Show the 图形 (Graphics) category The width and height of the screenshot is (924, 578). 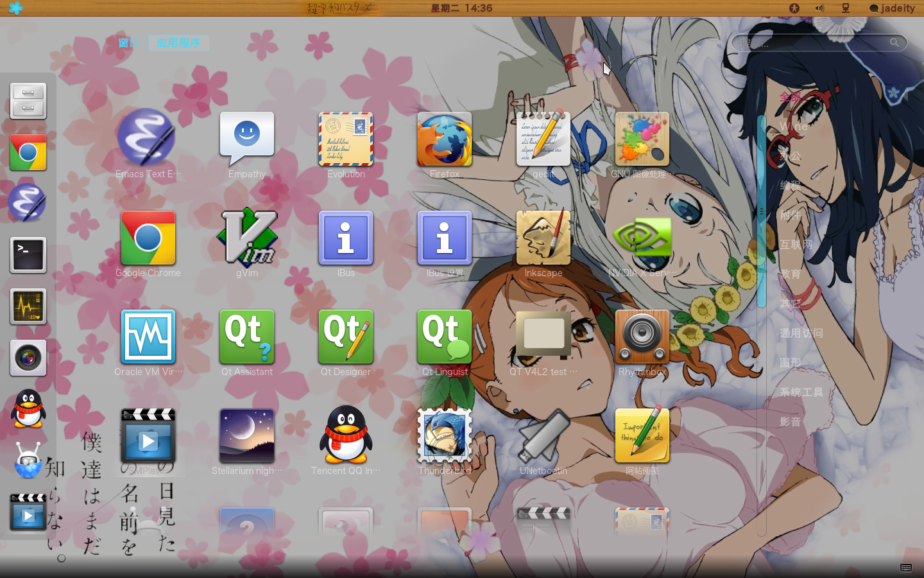tap(791, 363)
